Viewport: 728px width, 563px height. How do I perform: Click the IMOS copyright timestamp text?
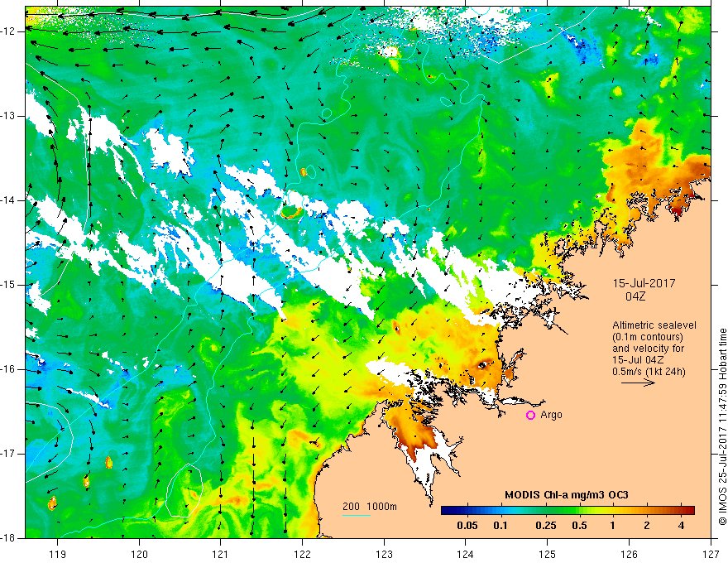click(x=722, y=426)
